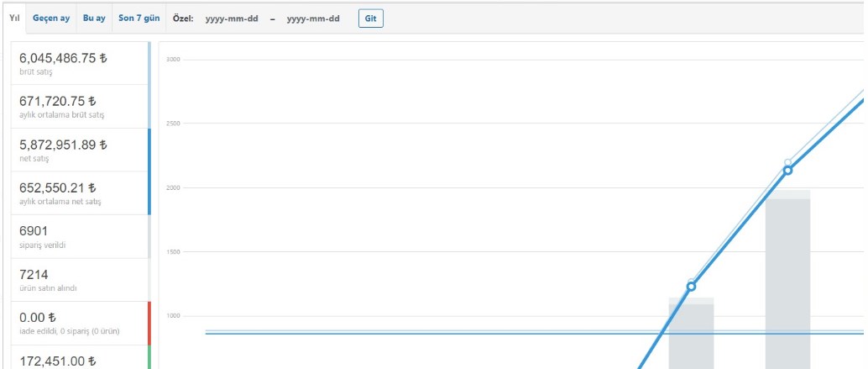
Task: Click the end date yyyy-mm-dd field
Action: (x=313, y=18)
